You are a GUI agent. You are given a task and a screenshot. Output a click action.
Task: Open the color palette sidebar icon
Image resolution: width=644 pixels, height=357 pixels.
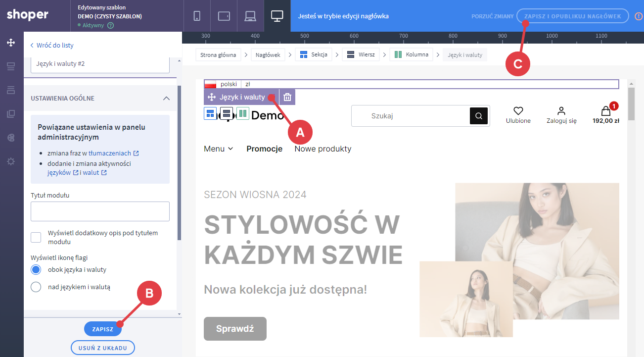point(11,138)
